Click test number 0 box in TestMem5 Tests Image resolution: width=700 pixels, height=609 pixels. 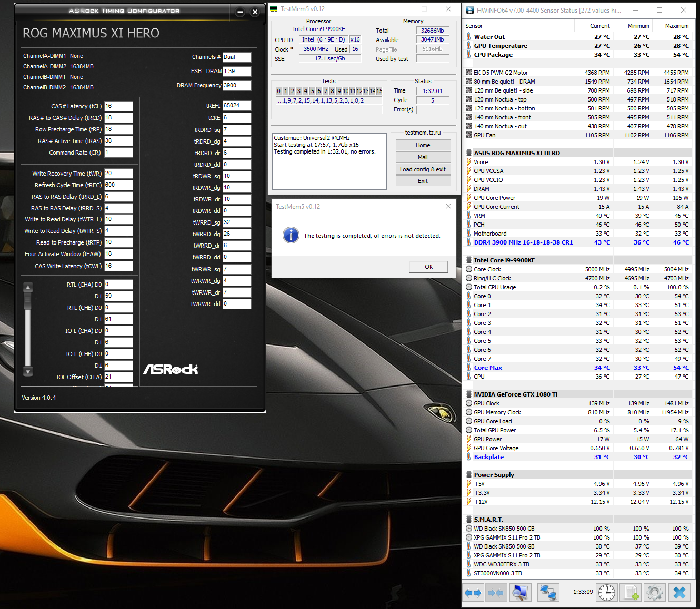coord(279,91)
